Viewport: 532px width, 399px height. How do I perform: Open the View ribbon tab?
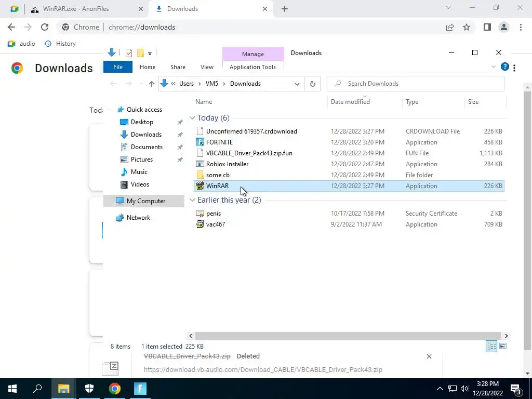(207, 67)
